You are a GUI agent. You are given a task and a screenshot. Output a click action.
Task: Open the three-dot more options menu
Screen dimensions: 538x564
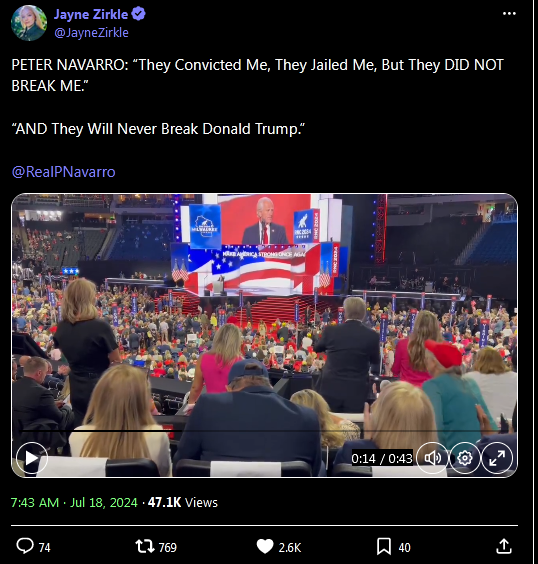tap(509, 14)
